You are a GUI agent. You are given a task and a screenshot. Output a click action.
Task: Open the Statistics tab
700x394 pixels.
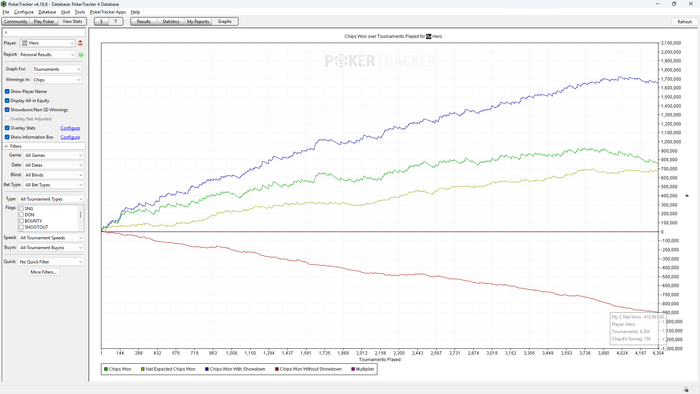tap(171, 21)
